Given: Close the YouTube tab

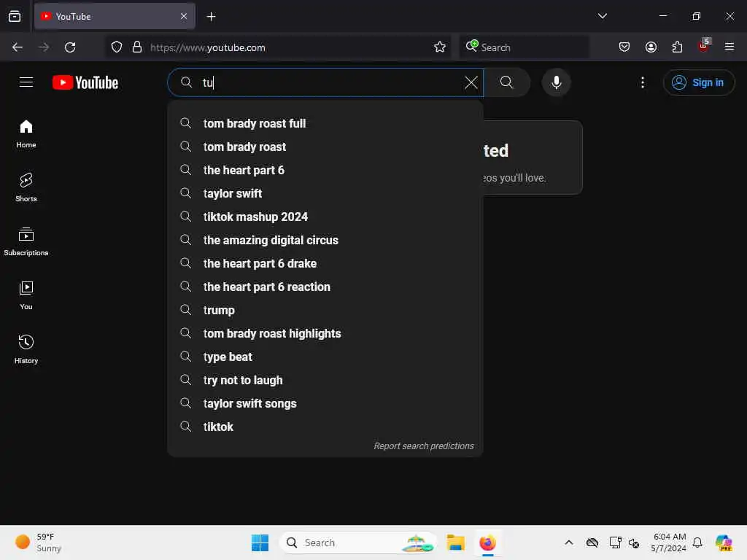Looking at the screenshot, I should tap(183, 17).
